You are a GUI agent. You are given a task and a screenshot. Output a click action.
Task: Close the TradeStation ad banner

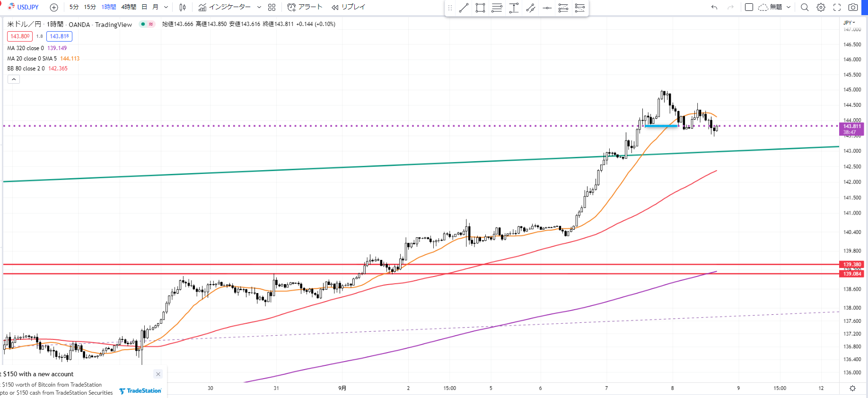coord(158,374)
